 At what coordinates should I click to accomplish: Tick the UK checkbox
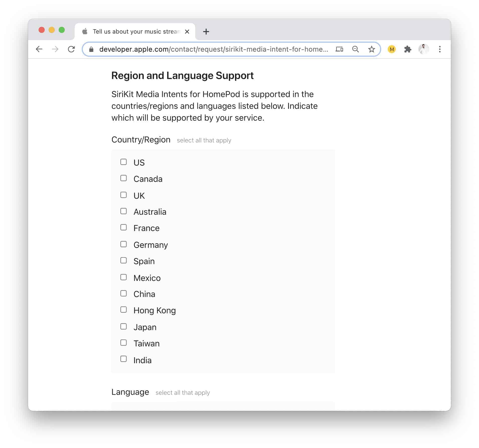click(123, 195)
